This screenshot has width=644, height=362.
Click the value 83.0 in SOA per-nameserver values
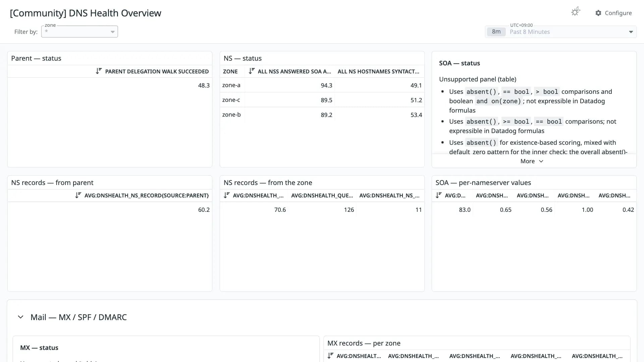pos(465,210)
